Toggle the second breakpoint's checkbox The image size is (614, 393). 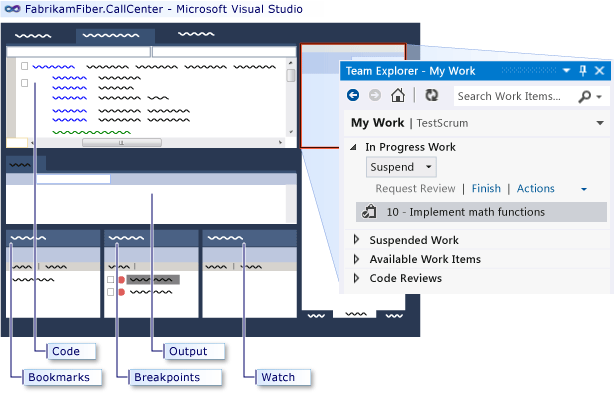[x=110, y=292]
